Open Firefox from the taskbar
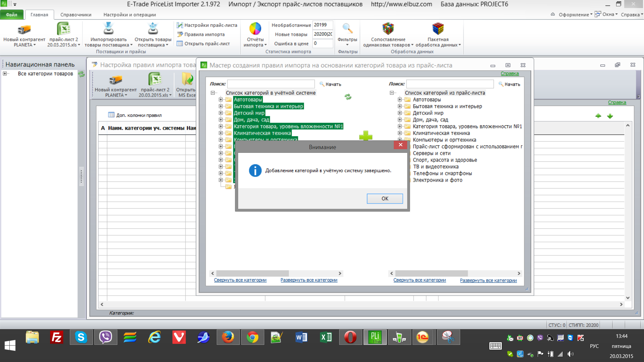 (228, 337)
